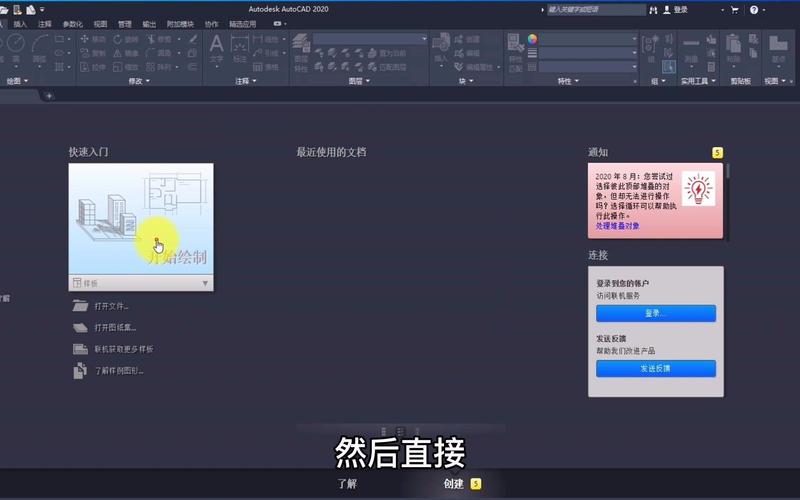The width and height of the screenshot is (800, 500).
Task: Expand the 块 (Block) panel
Action: [x=465, y=81]
